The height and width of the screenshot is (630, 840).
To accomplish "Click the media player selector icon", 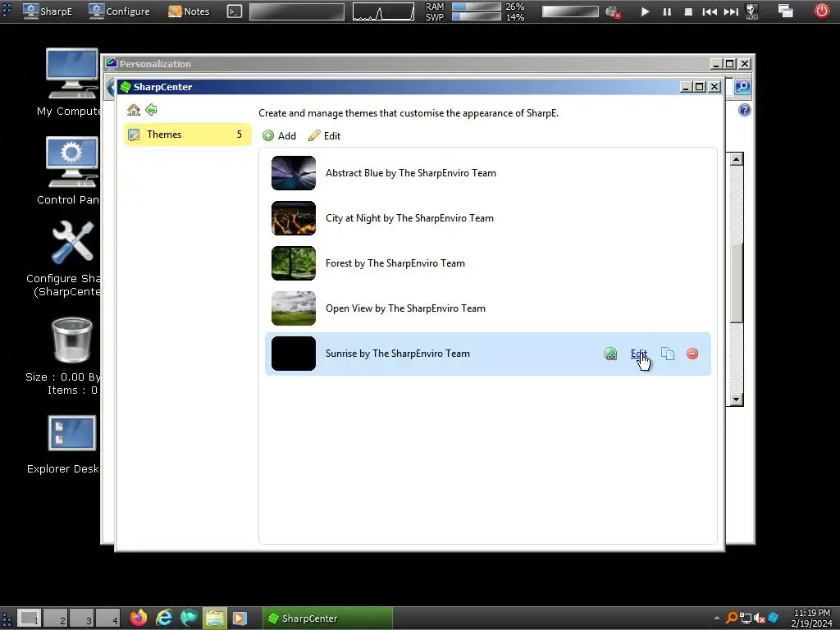I will tap(752, 11).
